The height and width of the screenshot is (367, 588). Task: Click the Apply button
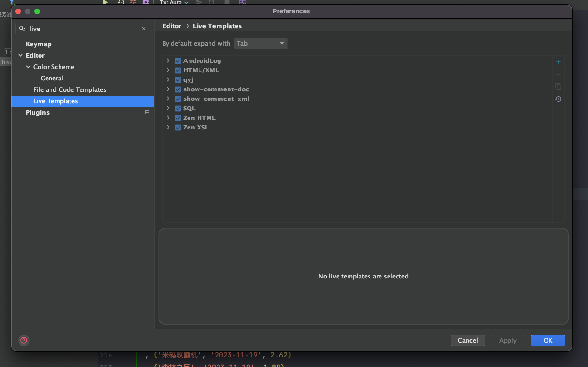[x=508, y=340]
